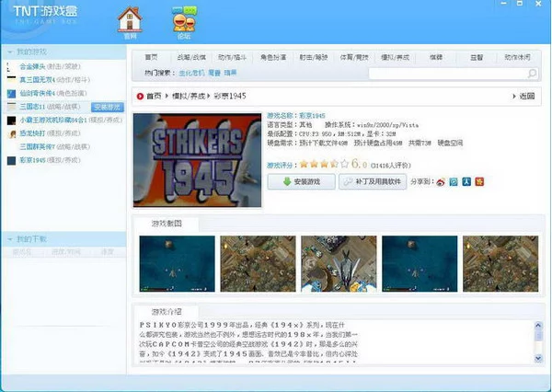552x392 pixels.
Task: Open the 射击 category tab
Action: click(x=314, y=57)
